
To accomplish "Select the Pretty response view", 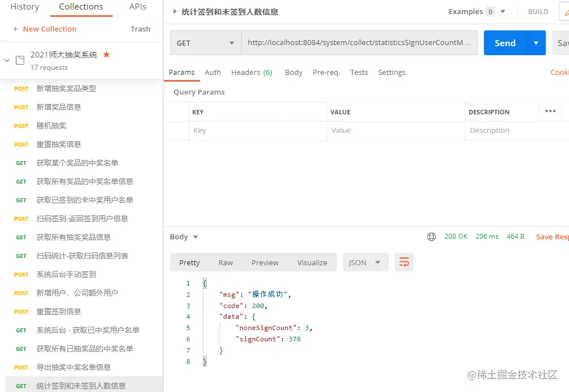I will point(189,262).
